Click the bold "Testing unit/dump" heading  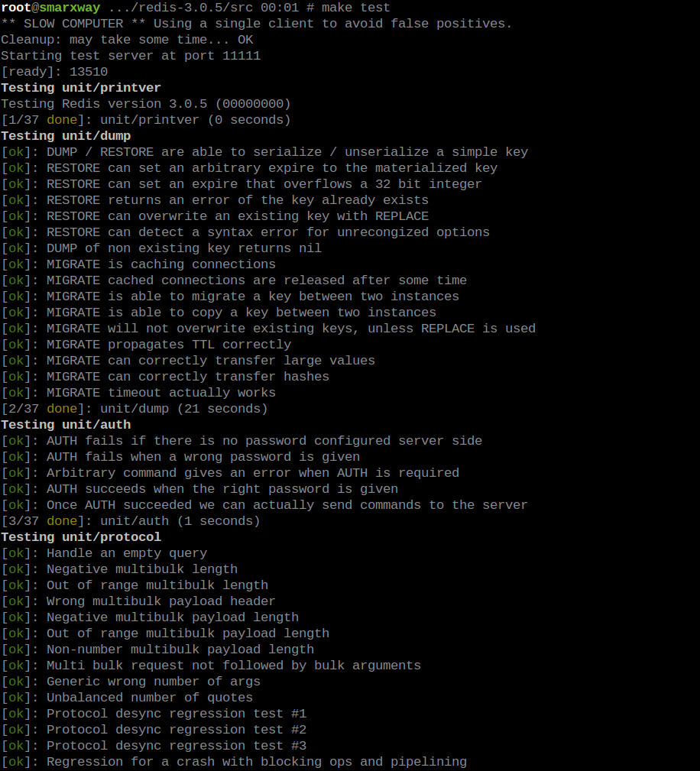66,136
